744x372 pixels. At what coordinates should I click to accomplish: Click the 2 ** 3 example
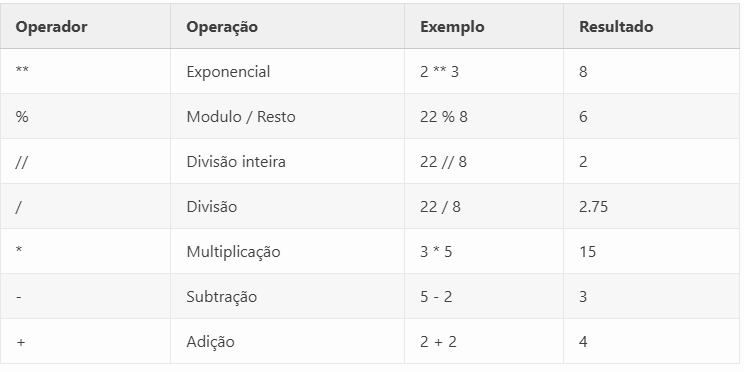tap(439, 72)
